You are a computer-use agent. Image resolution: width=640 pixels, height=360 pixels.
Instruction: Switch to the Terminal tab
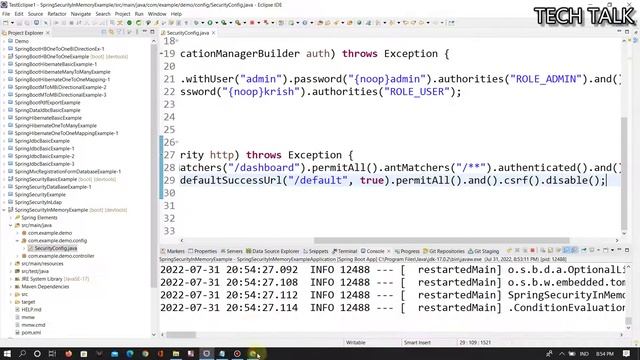click(344, 251)
